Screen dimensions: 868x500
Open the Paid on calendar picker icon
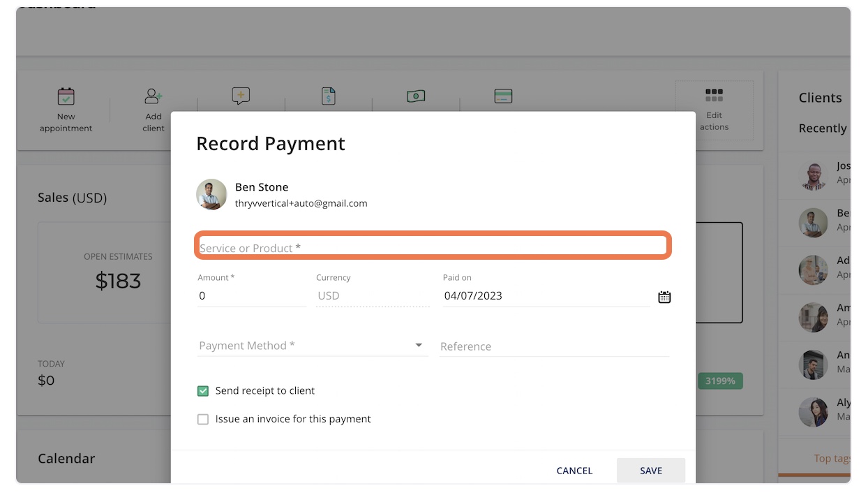point(664,297)
